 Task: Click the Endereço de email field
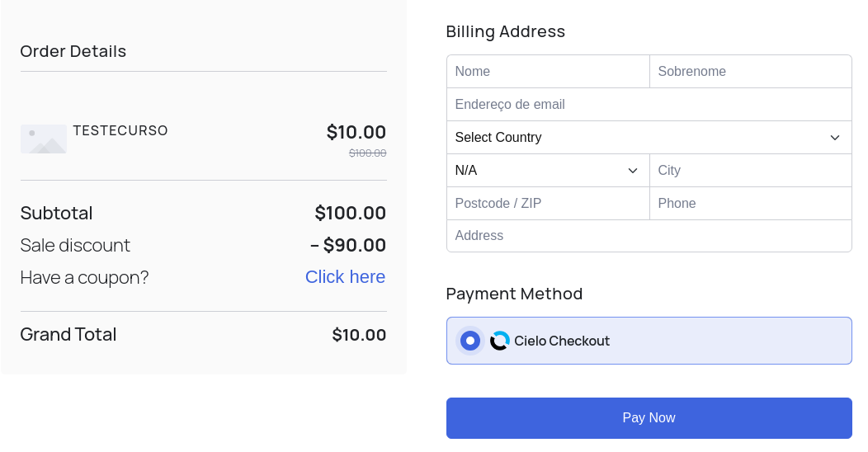point(649,105)
